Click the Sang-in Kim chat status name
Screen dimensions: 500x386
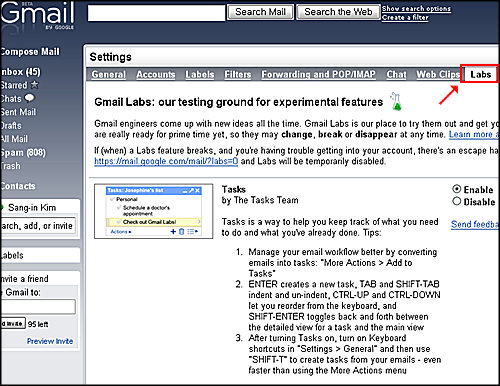tap(32, 207)
